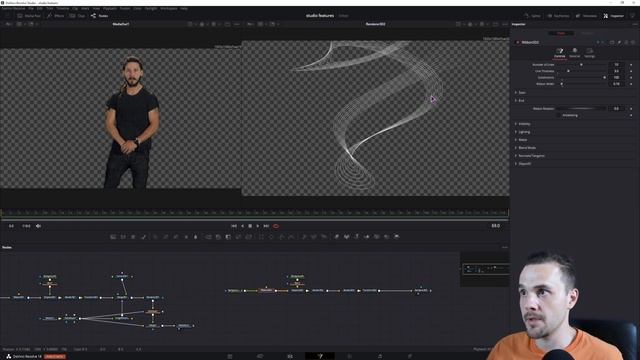The image size is (640, 360).
Task: Add a Blur node from toolbar
Action: click(196, 237)
